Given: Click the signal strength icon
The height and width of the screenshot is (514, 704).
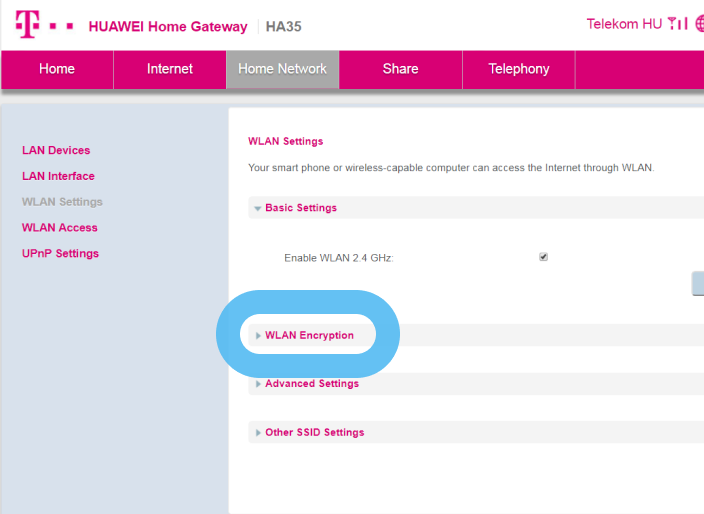Looking at the screenshot, I should tap(678, 24).
